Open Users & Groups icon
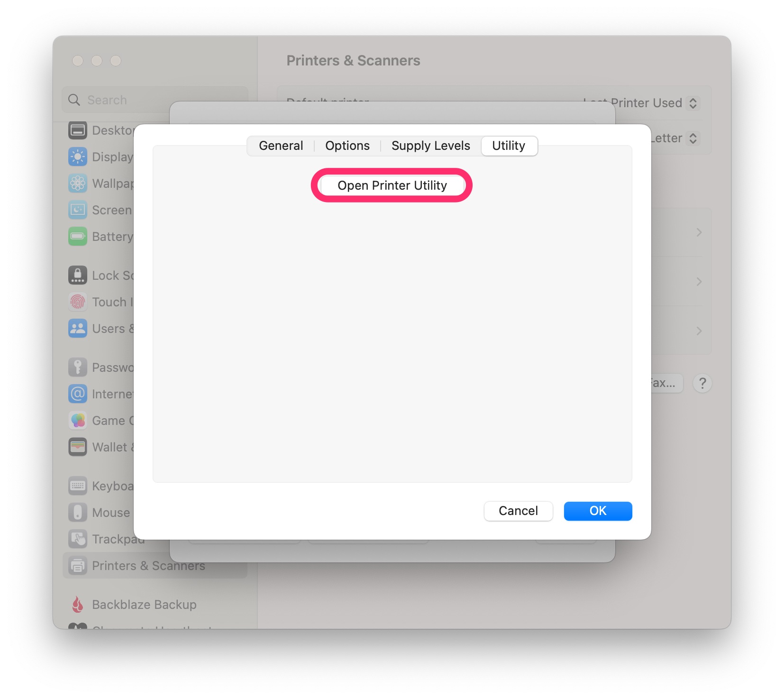This screenshot has height=699, width=784. pos(78,328)
